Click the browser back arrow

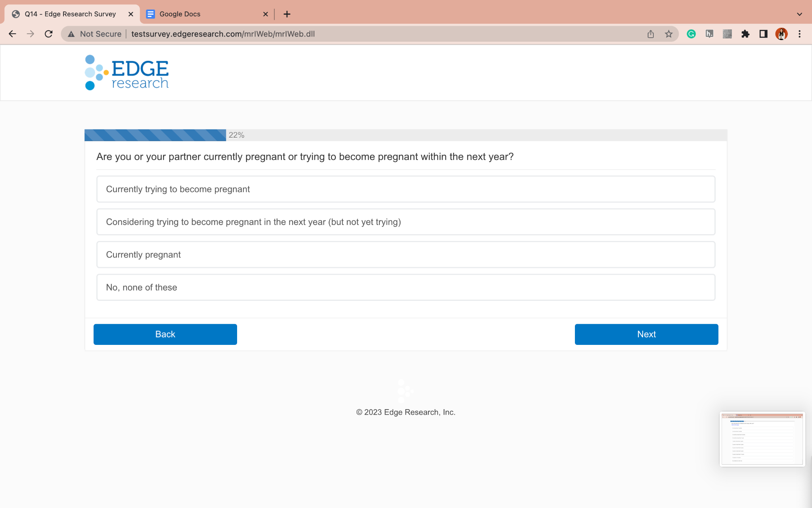tap(12, 34)
